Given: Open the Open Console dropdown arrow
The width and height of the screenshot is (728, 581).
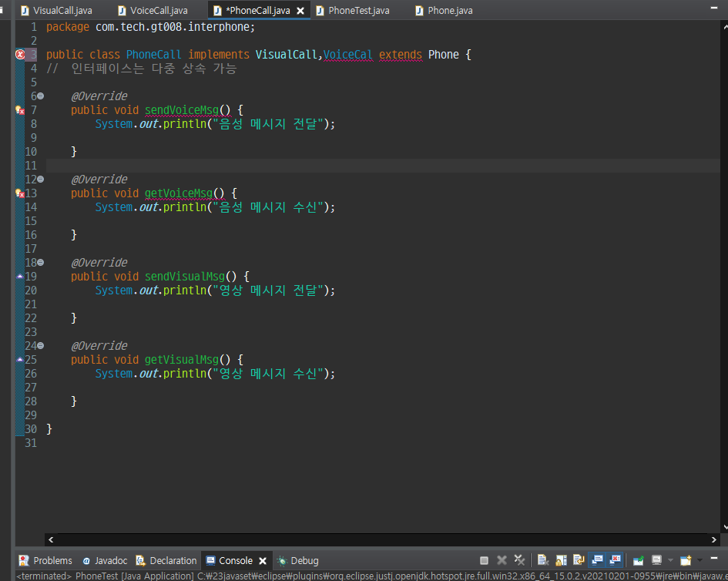Looking at the screenshot, I should click(699, 560).
